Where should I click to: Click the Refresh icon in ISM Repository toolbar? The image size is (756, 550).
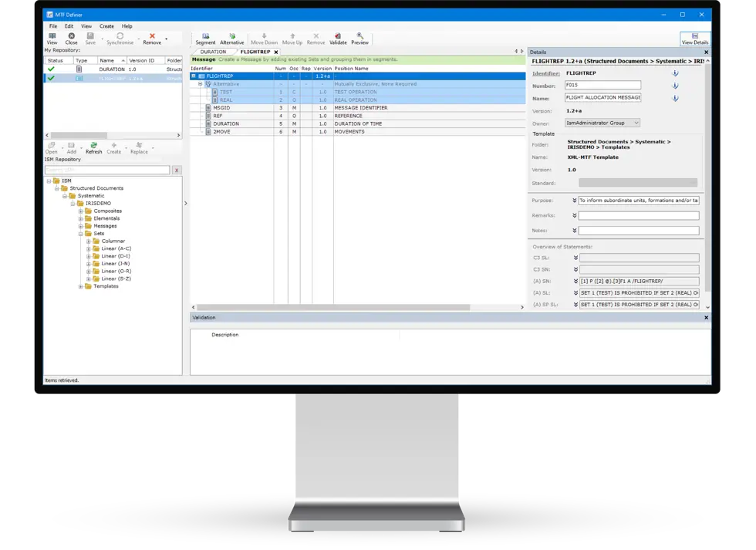tap(94, 148)
